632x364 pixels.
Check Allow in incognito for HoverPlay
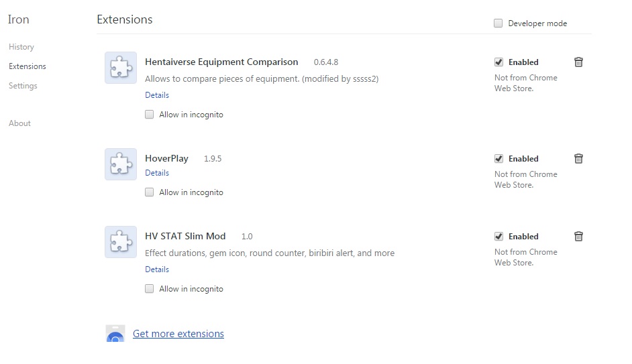pos(149,192)
